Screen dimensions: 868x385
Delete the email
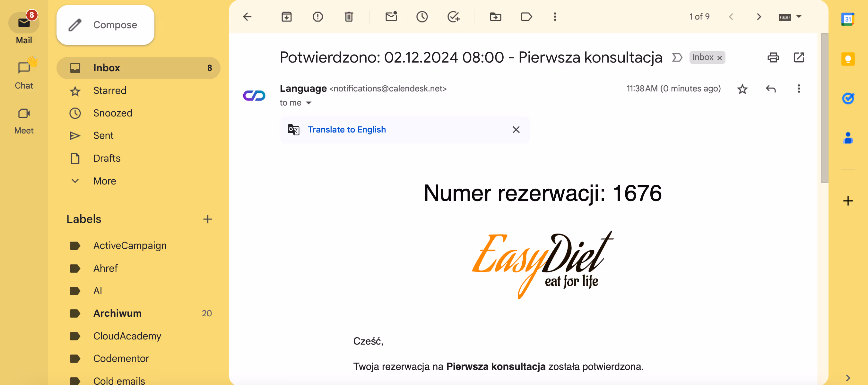click(x=349, y=16)
